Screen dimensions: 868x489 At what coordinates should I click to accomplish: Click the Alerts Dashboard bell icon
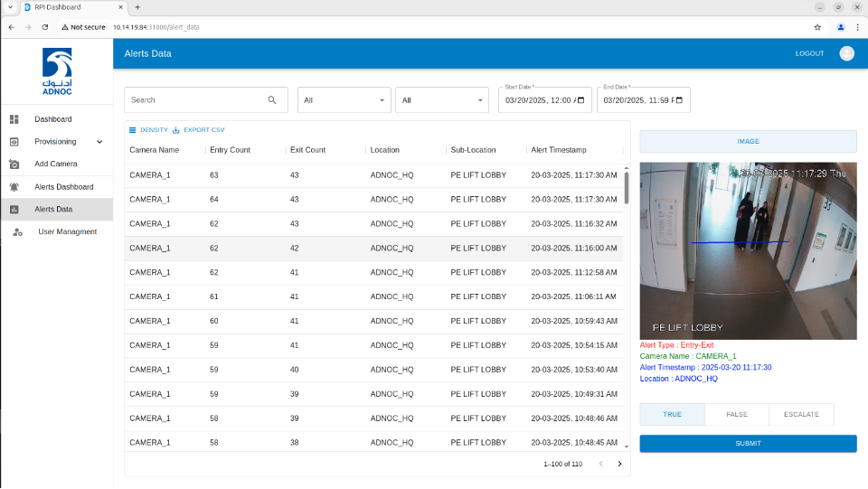(x=14, y=187)
